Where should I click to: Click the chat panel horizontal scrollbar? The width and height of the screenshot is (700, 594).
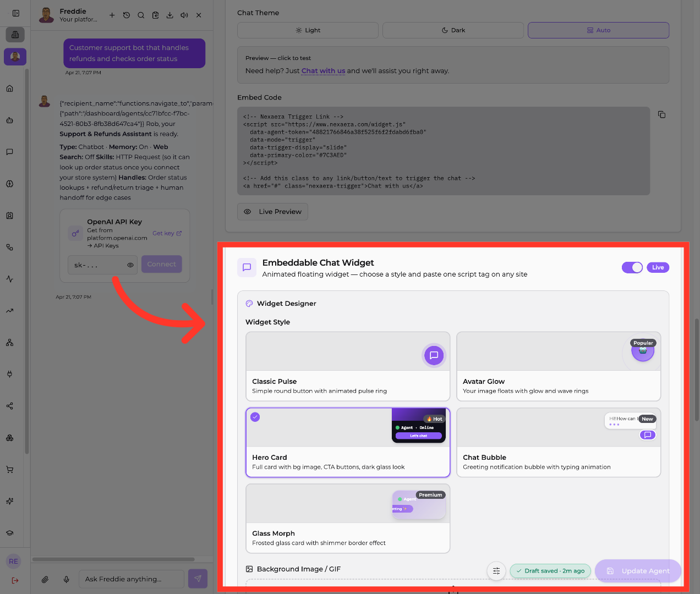coord(113,559)
